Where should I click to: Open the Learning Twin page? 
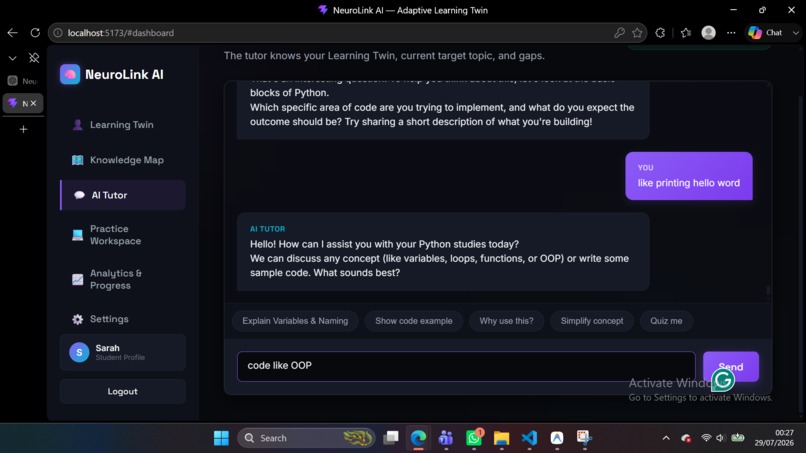pos(122,124)
